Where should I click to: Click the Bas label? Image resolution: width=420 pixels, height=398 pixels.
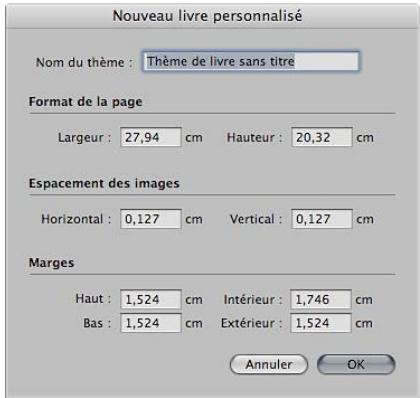click(97, 323)
